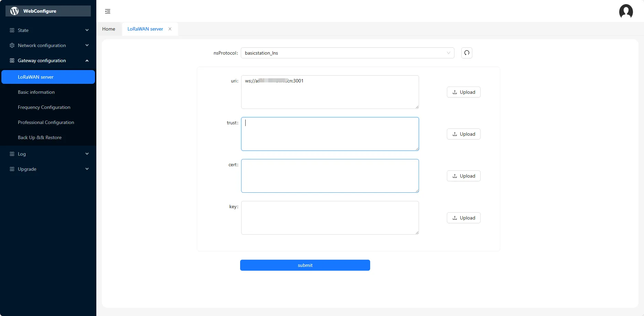The image size is (644, 316).
Task: Switch to the Home tab
Action: click(x=109, y=29)
